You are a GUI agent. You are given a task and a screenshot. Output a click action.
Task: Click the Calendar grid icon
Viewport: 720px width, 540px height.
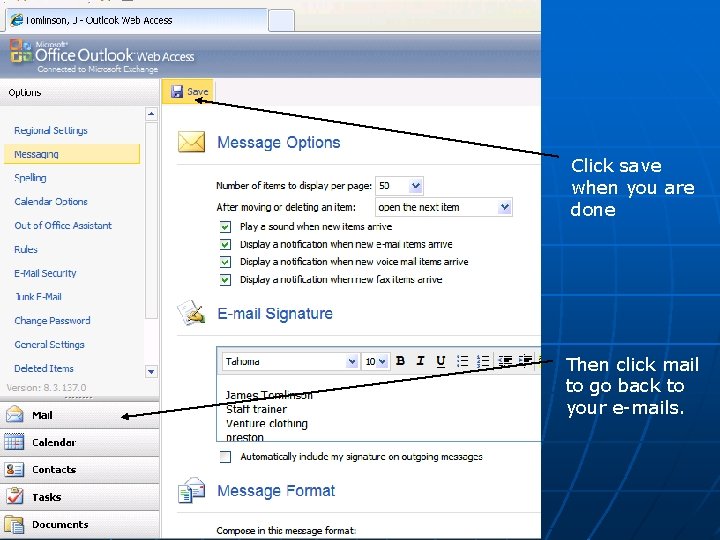point(14,442)
